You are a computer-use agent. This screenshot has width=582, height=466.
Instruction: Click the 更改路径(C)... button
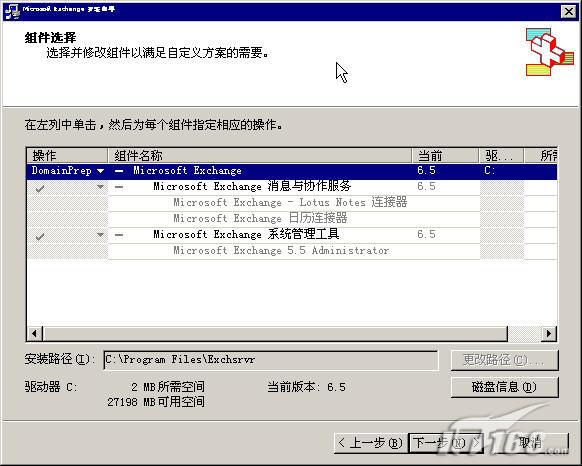(504, 360)
